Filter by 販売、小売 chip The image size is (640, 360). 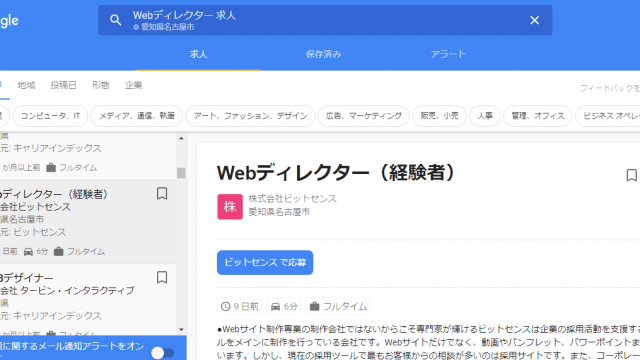[x=440, y=116]
